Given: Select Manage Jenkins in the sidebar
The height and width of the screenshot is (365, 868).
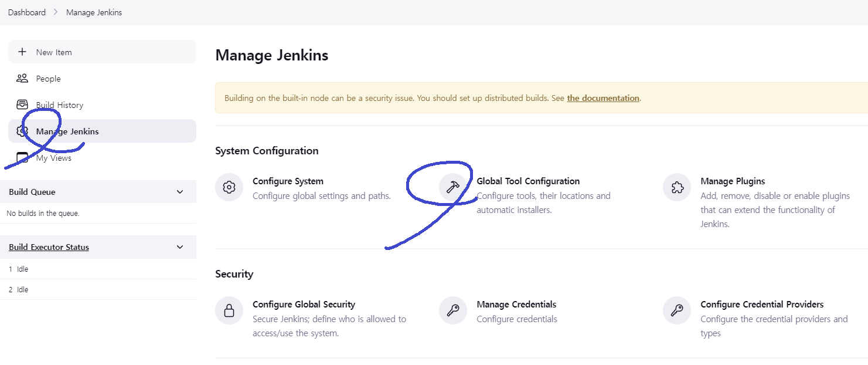Looking at the screenshot, I should click(102, 131).
